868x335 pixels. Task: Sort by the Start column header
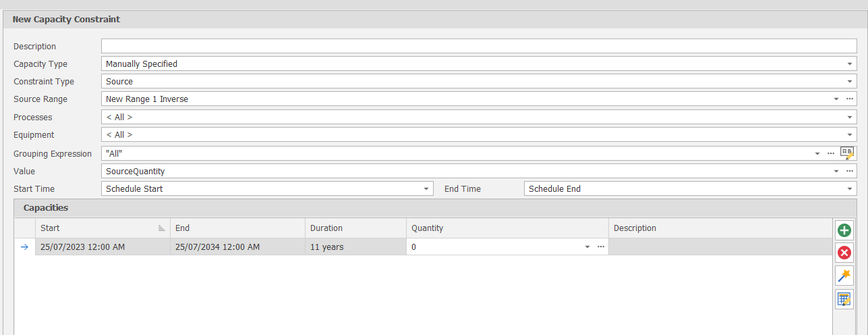point(101,228)
